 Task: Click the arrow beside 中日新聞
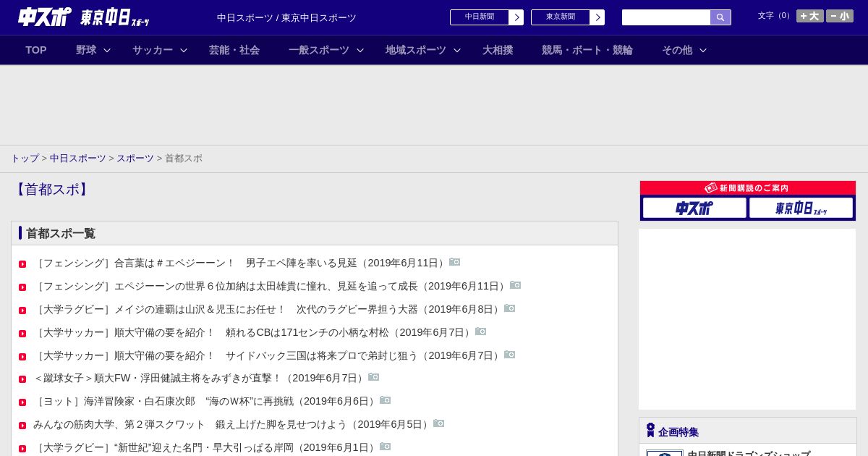(x=516, y=17)
